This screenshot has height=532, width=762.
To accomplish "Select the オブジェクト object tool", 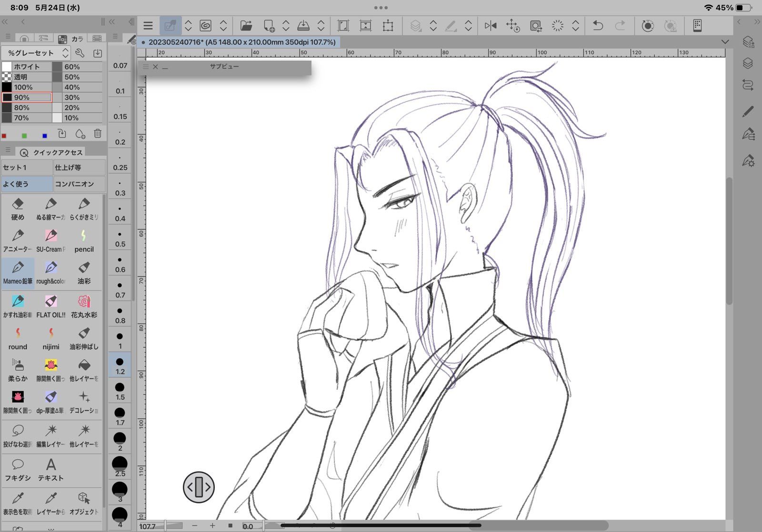I will [x=84, y=503].
